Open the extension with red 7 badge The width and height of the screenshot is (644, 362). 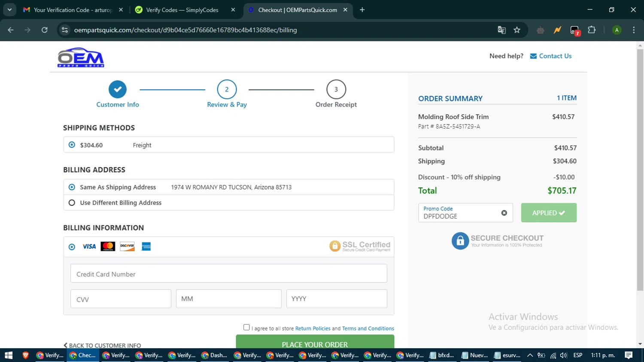click(x=575, y=30)
